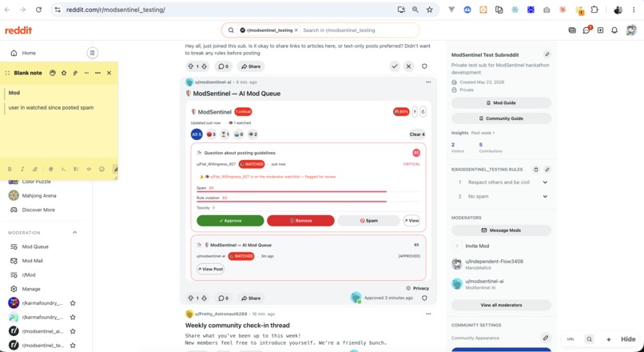
Task: Collapse the Moderation sidebar section
Action: pos(75,232)
